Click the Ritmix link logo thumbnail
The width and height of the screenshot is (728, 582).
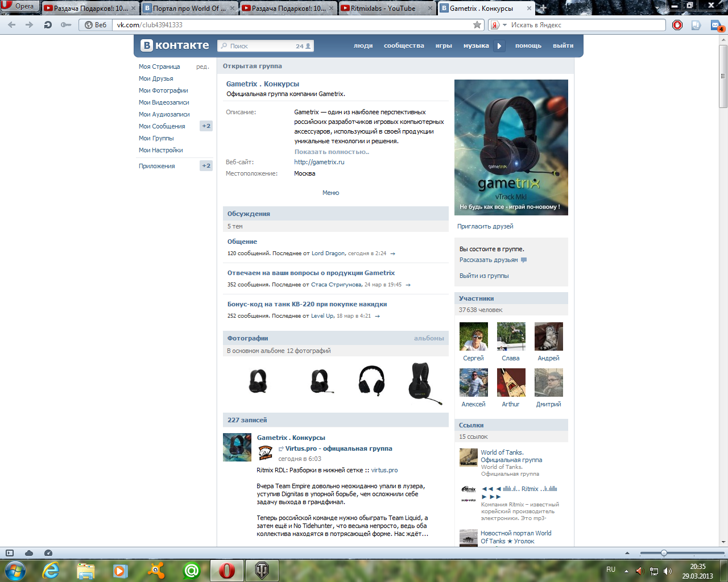click(469, 494)
